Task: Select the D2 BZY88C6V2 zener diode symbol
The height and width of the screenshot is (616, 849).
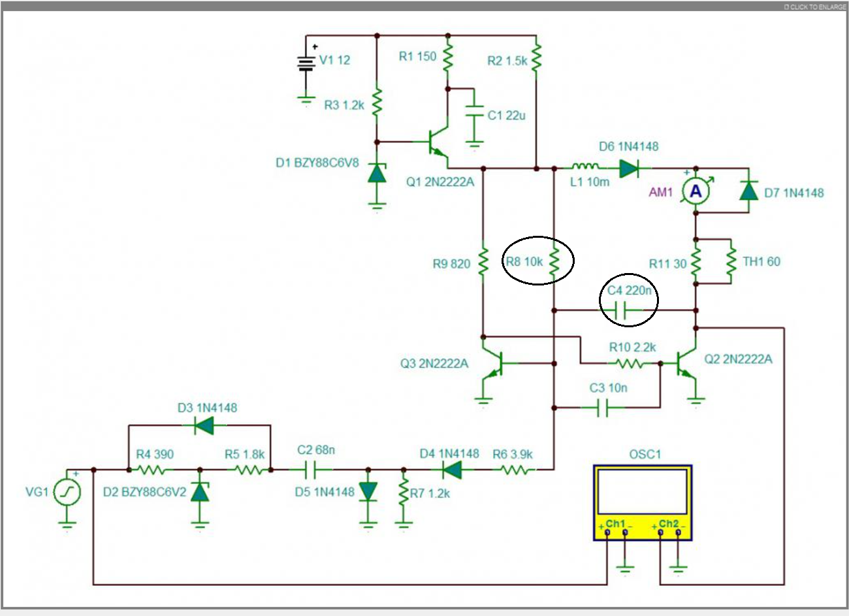Action: coord(200,491)
